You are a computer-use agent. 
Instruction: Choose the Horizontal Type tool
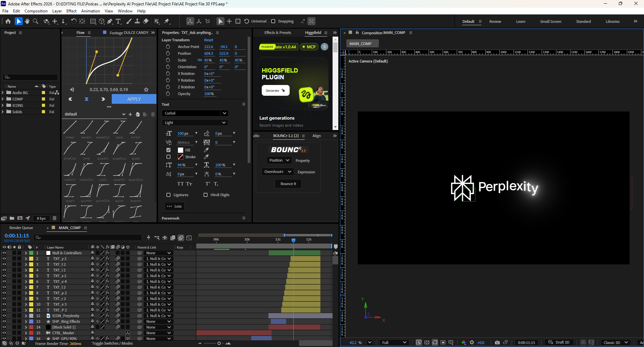click(x=118, y=21)
